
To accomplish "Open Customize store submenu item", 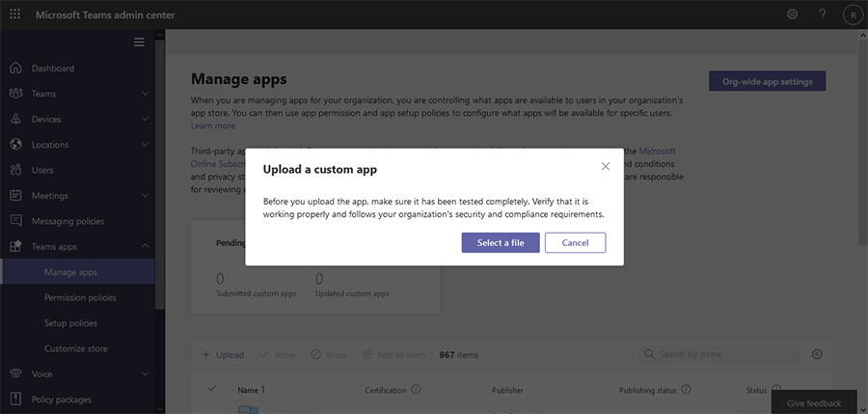I will pos(77,348).
